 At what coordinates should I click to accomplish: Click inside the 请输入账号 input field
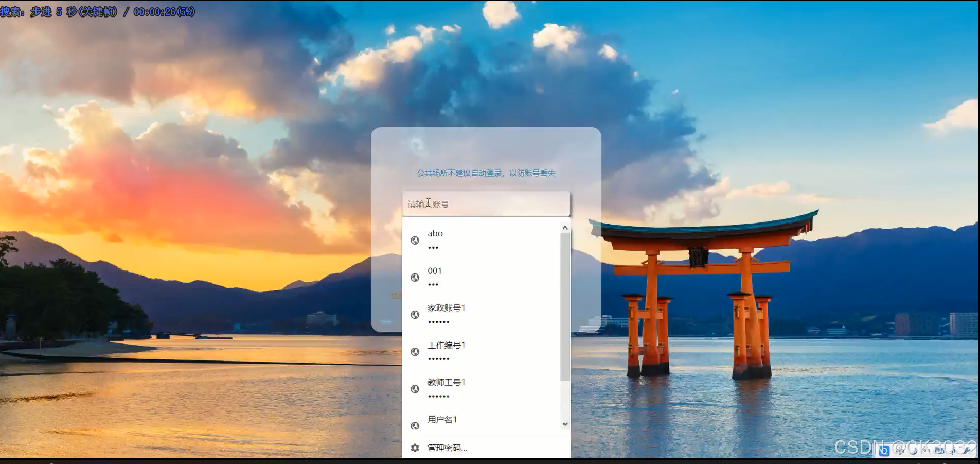pos(486,203)
